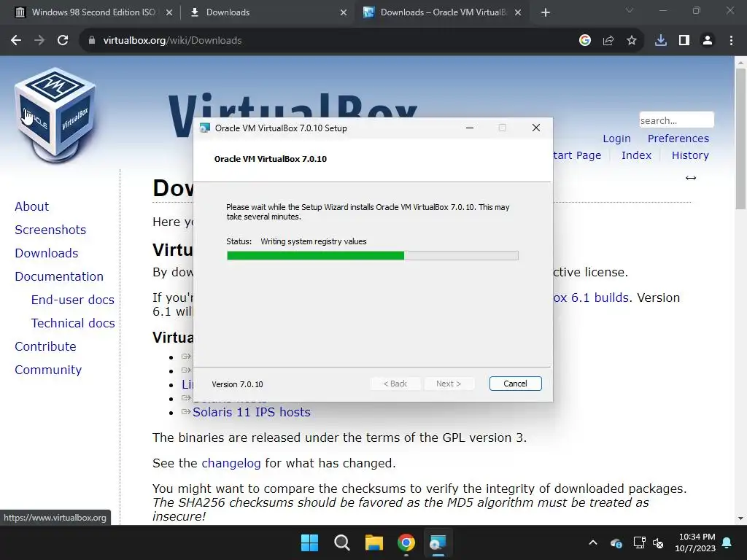Screen dimensions: 747x560
Task: Close the Downloads tab
Action: (344, 12)
